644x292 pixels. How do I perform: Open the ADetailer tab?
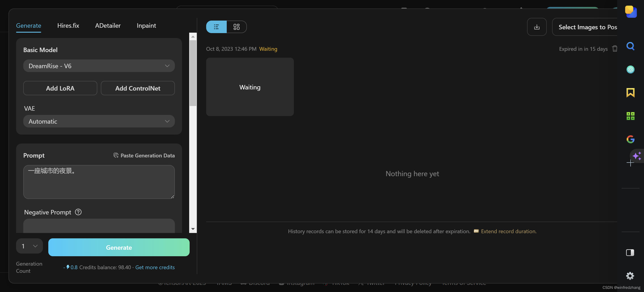(x=108, y=25)
